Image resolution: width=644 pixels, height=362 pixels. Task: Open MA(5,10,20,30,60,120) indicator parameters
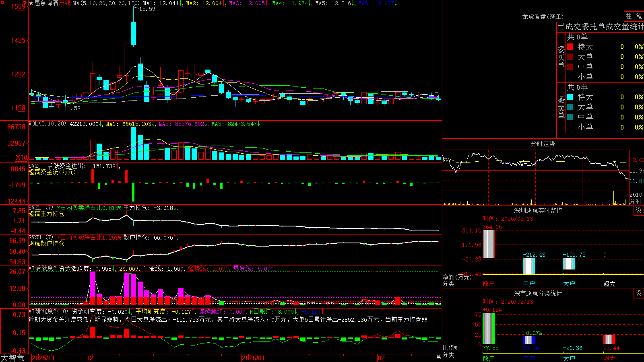pyautogui.click(x=107, y=3)
